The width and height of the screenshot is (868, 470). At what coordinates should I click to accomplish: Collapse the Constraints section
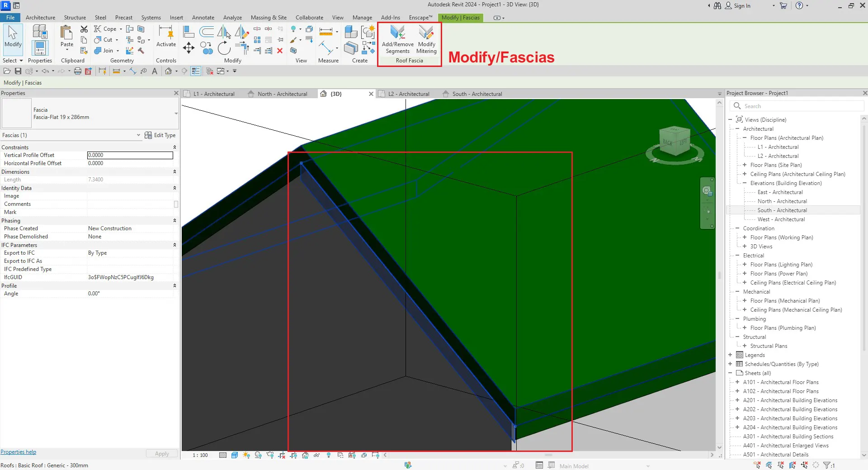tap(175, 147)
